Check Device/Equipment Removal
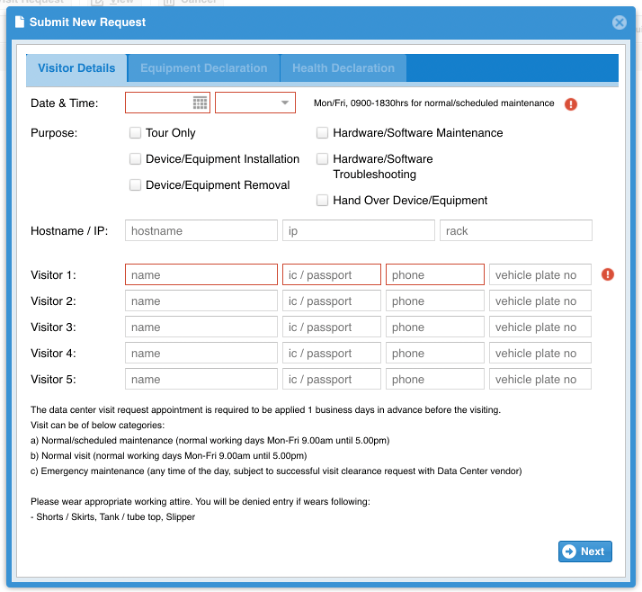Viewport: 642px width, 592px height. [x=135, y=185]
